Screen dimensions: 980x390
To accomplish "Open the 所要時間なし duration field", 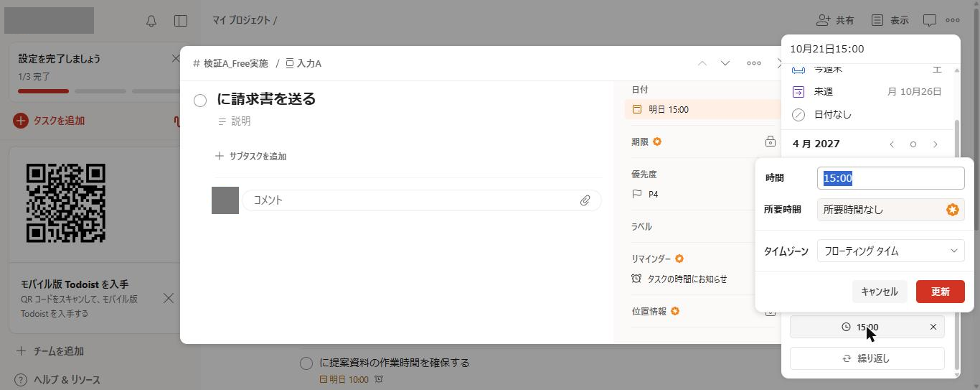I will 891,210.
